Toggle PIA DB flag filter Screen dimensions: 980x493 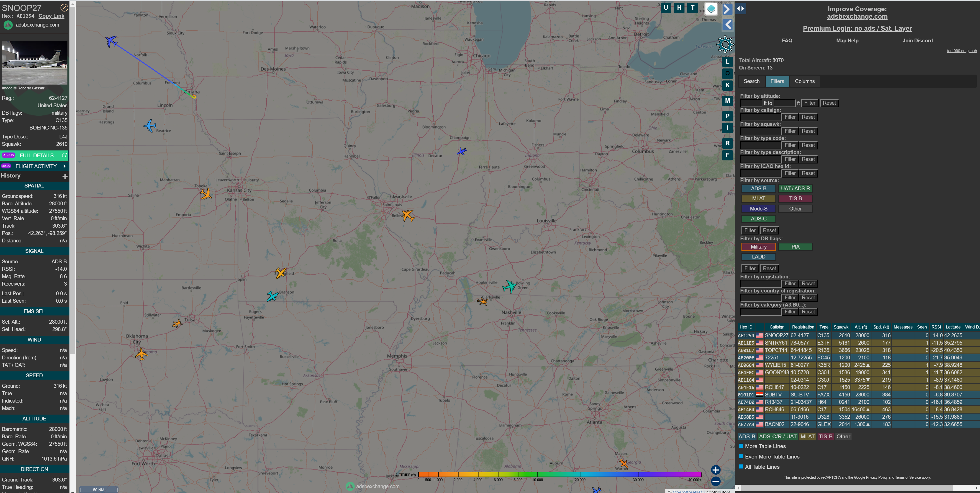(795, 247)
